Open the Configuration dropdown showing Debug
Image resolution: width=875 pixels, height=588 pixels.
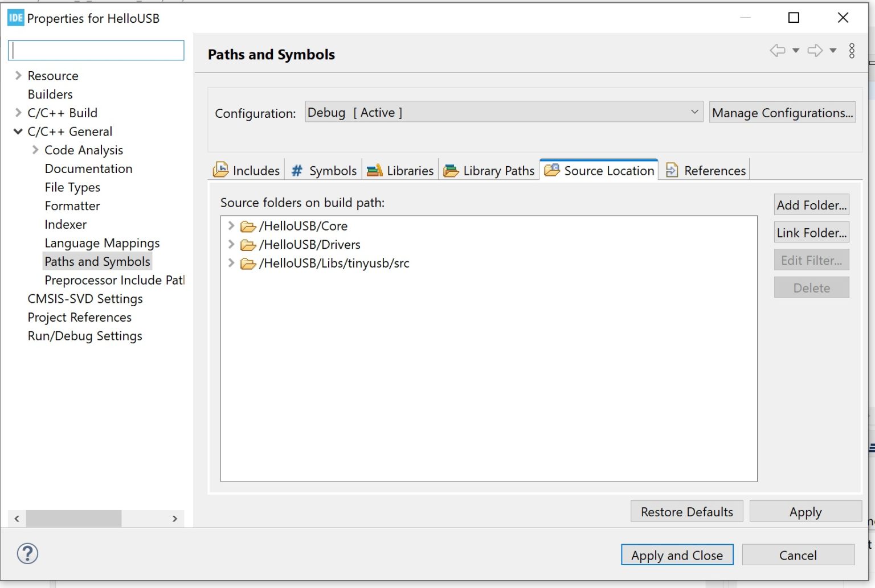coord(694,112)
